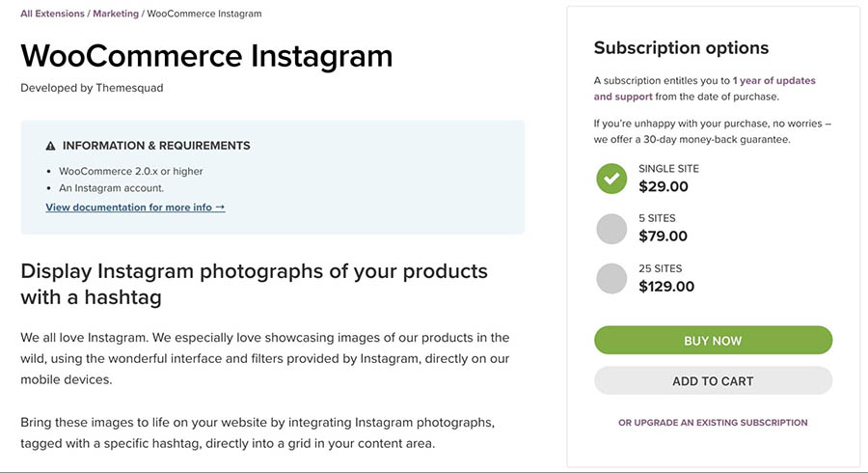Click the Buy Now button

713,340
